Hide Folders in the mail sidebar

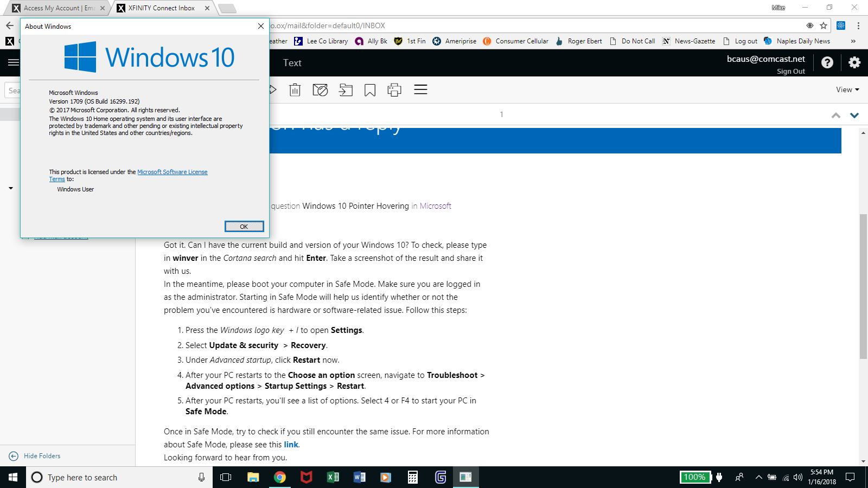(36, 456)
